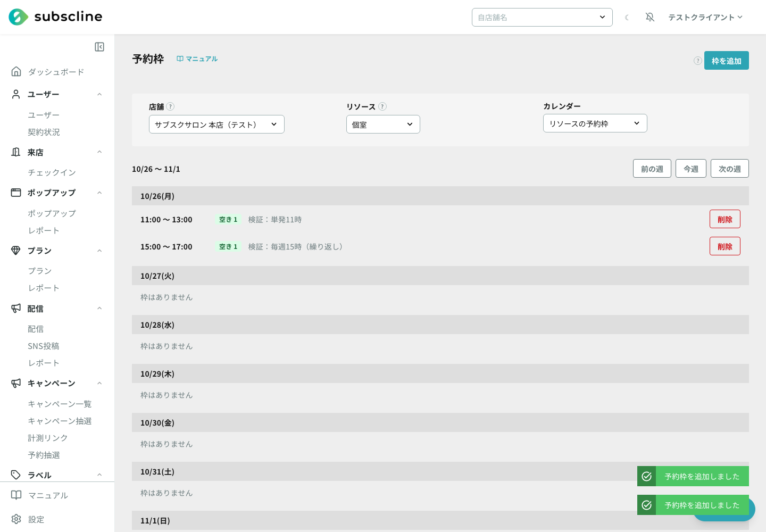Open キャンペーン抽選 in sidebar
This screenshot has width=766, height=532.
pos(60,421)
